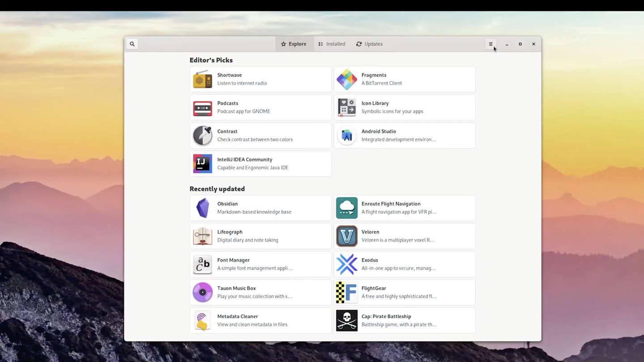Viewport: 644px width, 362px height.
Task: Click "Capable and Ergonomic Java IDE" text
Action: pos(253,168)
